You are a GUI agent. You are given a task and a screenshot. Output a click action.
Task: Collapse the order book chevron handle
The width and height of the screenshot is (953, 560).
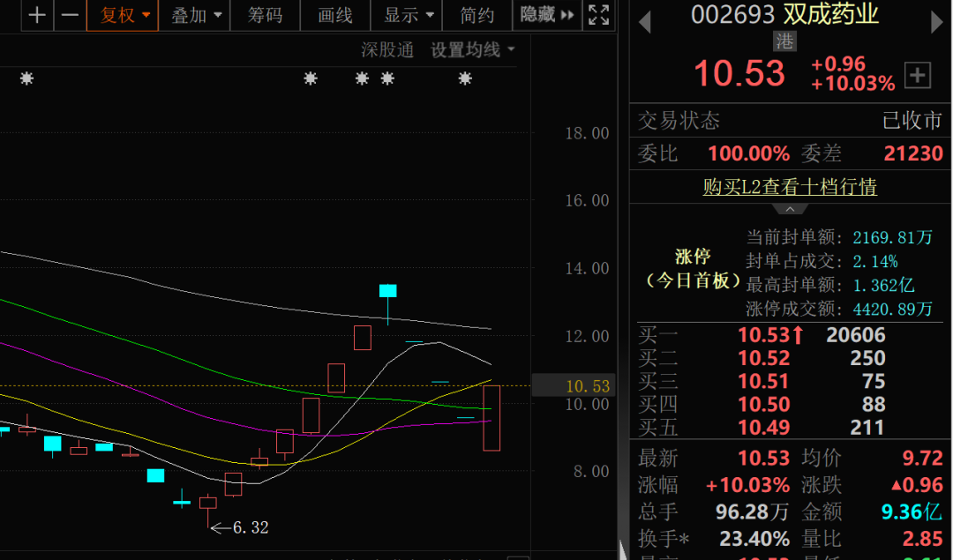[790, 209]
